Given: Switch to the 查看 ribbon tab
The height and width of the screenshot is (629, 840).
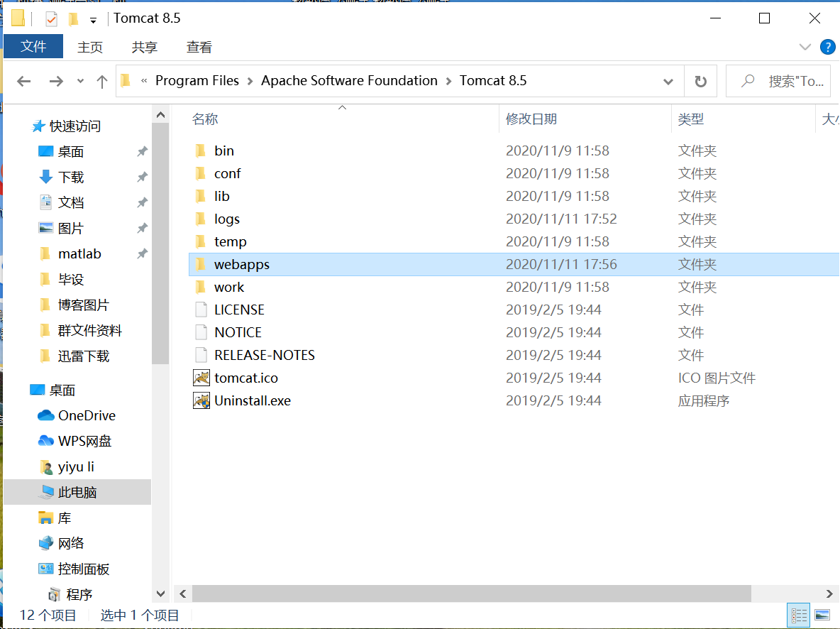Looking at the screenshot, I should 199,47.
